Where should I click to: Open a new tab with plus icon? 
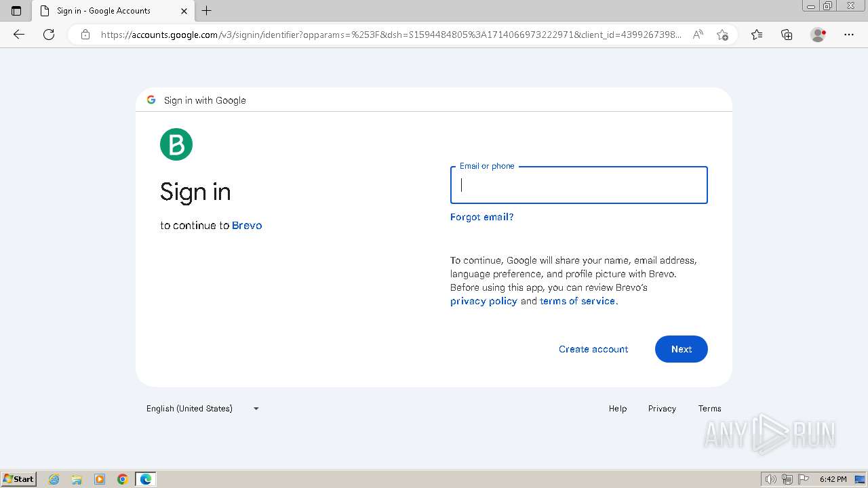pos(207,11)
